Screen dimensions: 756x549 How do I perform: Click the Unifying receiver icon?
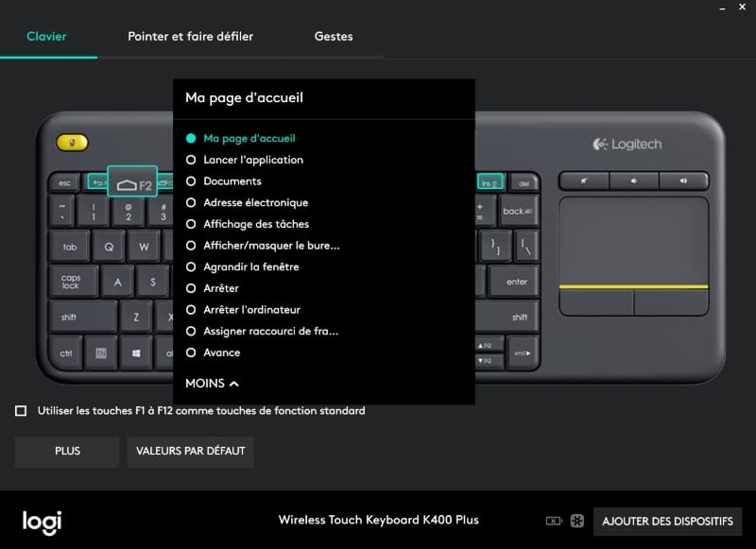click(577, 521)
